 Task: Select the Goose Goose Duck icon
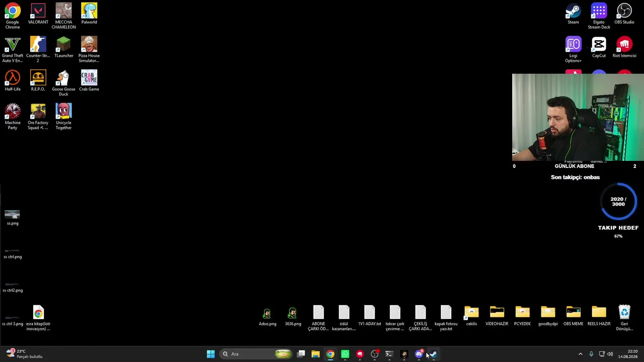point(63,83)
